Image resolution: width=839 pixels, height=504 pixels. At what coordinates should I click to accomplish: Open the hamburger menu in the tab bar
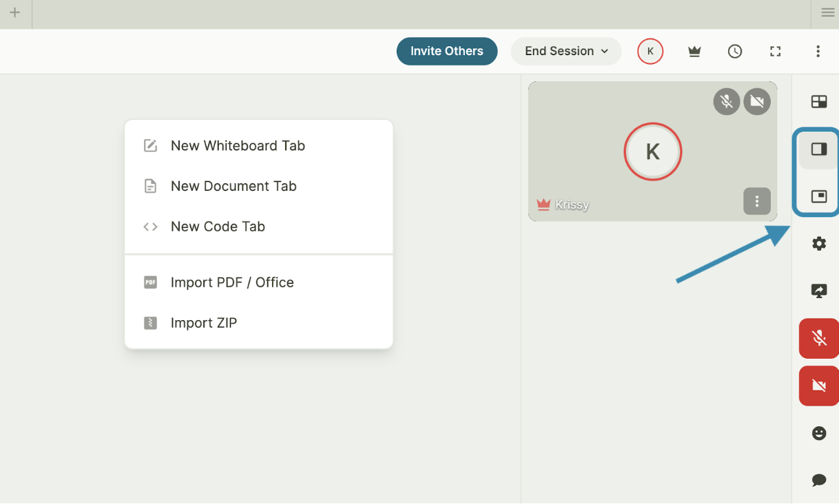point(827,12)
